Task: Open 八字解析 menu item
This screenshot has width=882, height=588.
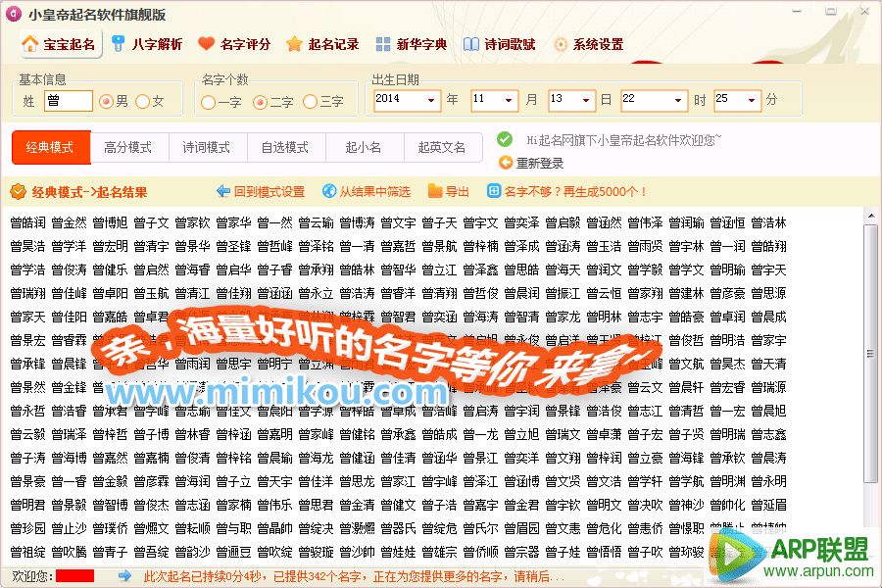Action: coord(147,44)
